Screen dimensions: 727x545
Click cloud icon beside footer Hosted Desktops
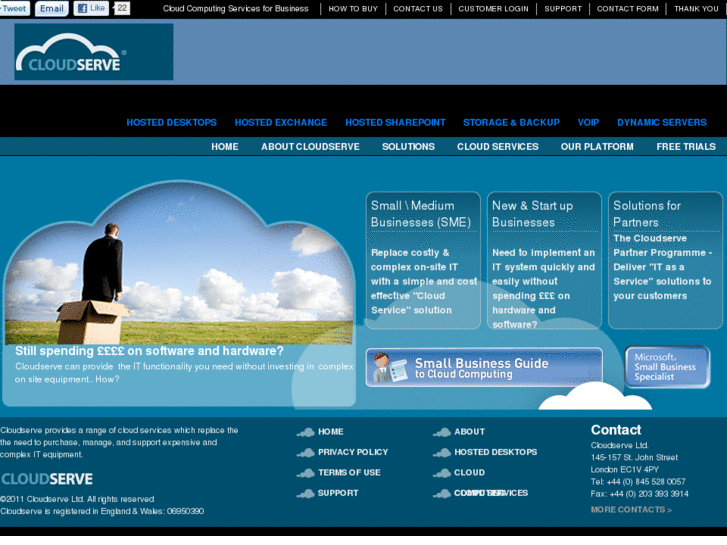click(x=442, y=453)
